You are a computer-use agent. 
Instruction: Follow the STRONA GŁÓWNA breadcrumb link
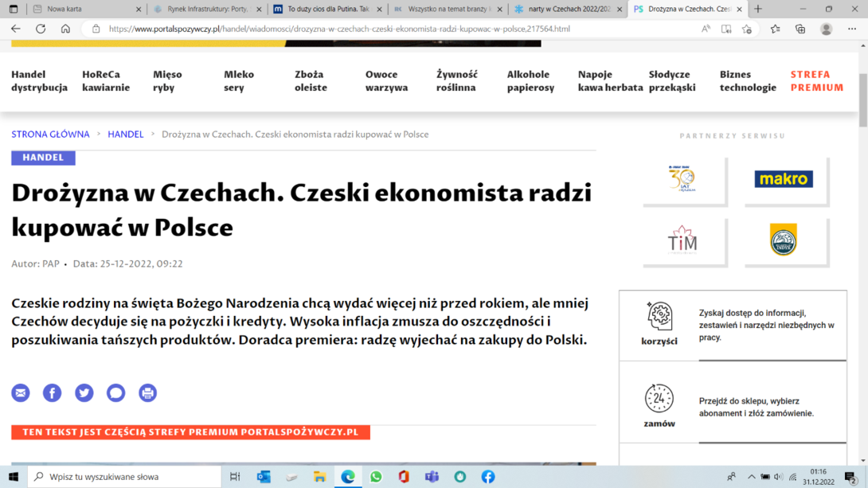50,135
